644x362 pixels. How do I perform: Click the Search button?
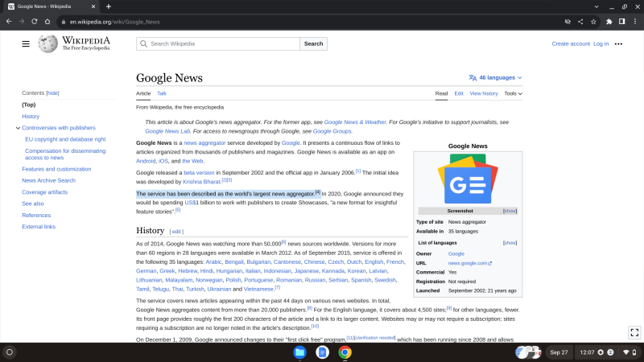(x=313, y=43)
